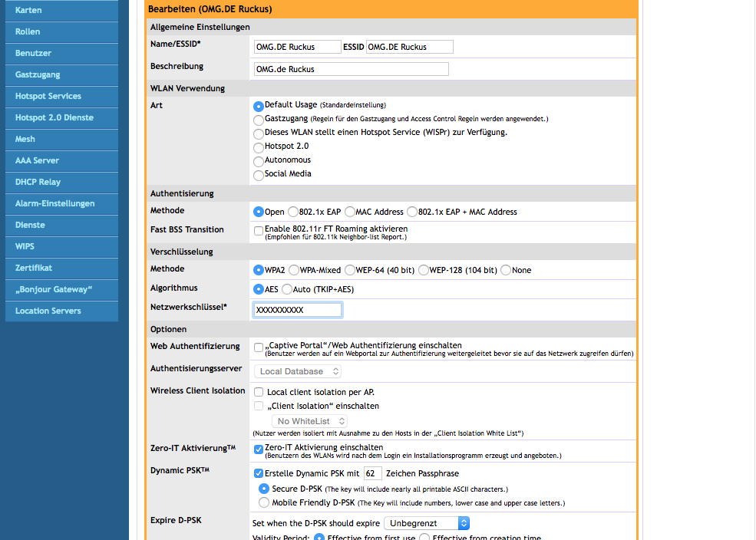The width and height of the screenshot is (756, 540).
Task: Expand the No WhiteList dropdown
Action: pyautogui.click(x=309, y=421)
